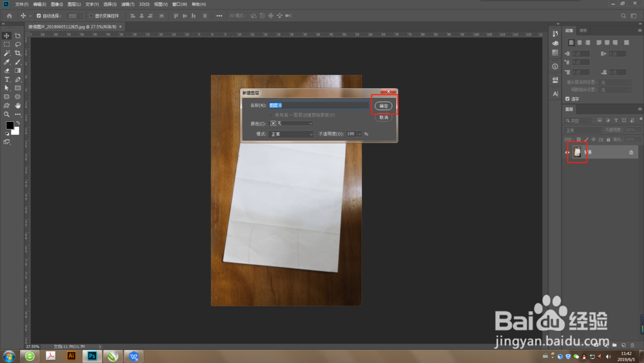This screenshot has width=644, height=363.
Task: Open the 避头尾法则设置 dropdown
Action: click(615, 83)
